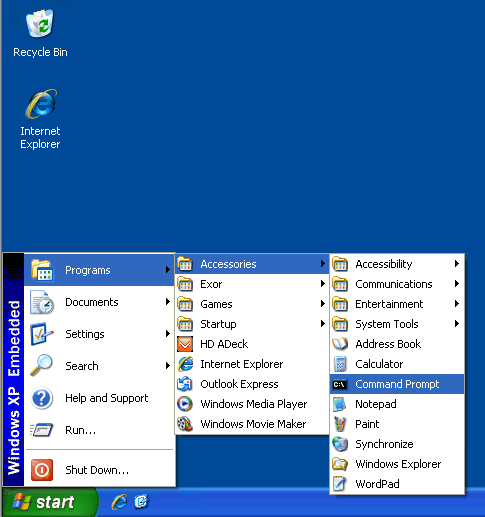The height and width of the screenshot is (517, 485).
Task: Expand the Search submenu arrow
Action: click(168, 366)
